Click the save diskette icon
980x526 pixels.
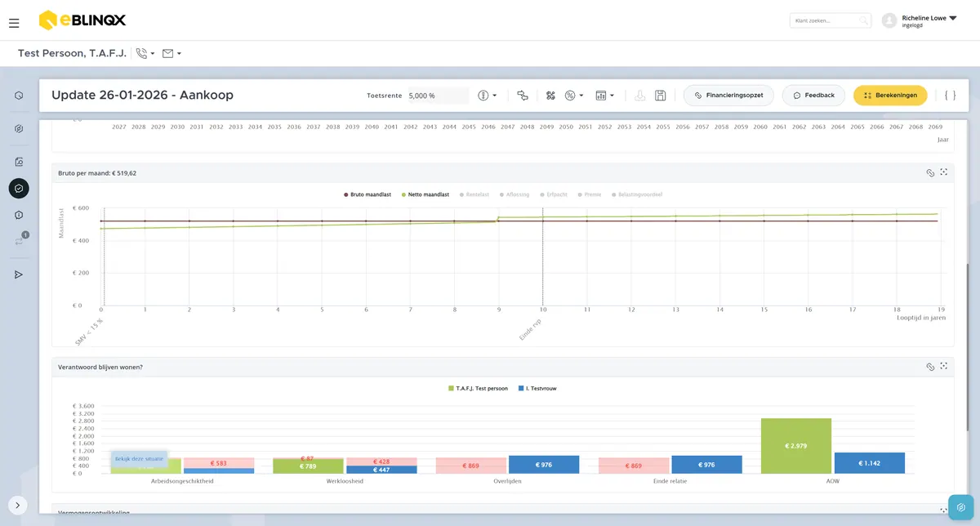tap(661, 96)
